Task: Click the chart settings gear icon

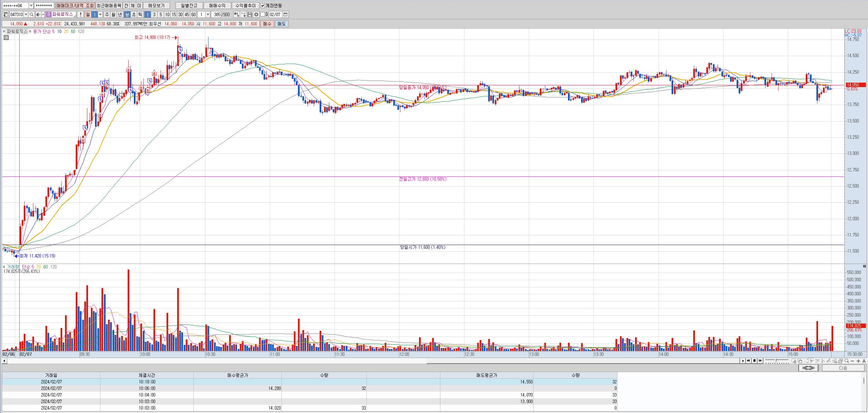Action: 256,14
